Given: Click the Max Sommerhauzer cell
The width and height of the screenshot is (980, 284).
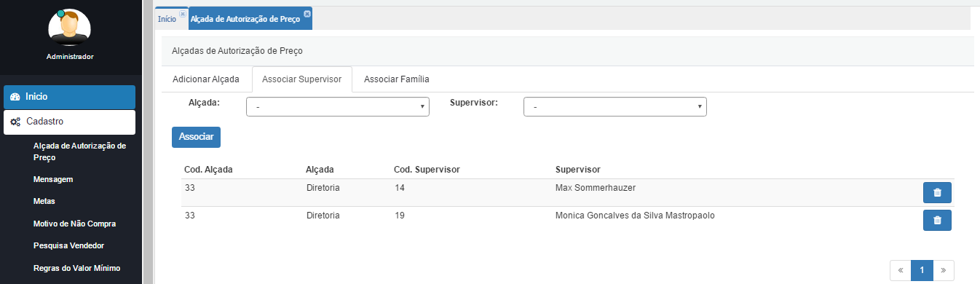Looking at the screenshot, I should click(x=596, y=188).
